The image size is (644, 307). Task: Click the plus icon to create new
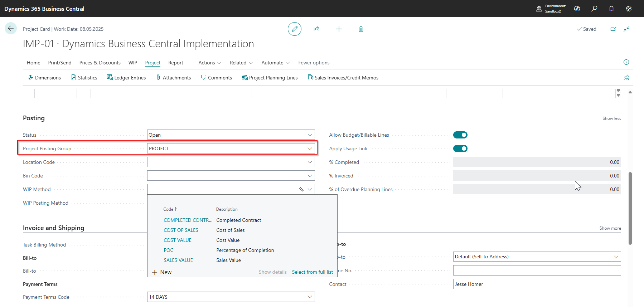[339, 29]
